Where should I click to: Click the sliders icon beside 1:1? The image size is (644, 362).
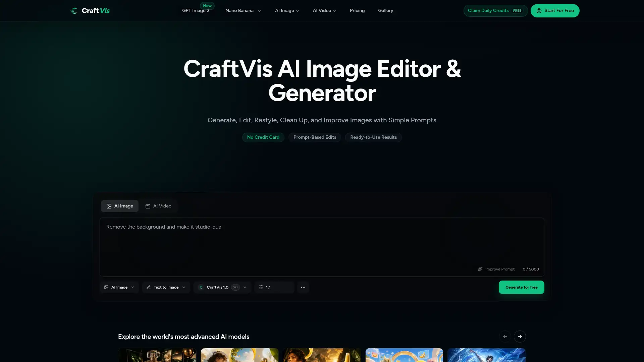[x=261, y=287]
